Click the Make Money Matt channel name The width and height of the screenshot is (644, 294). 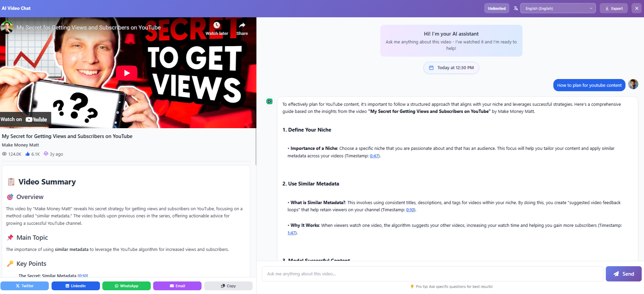[x=20, y=145]
